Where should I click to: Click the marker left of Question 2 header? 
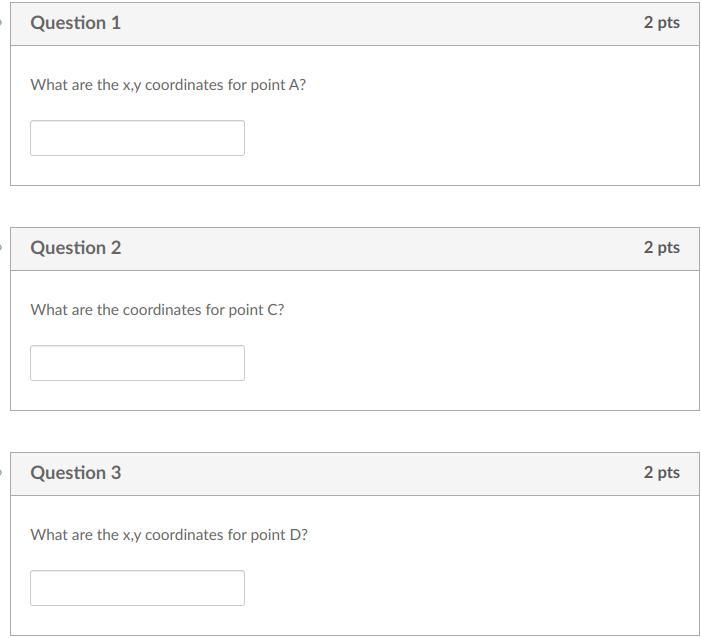pos(2,247)
